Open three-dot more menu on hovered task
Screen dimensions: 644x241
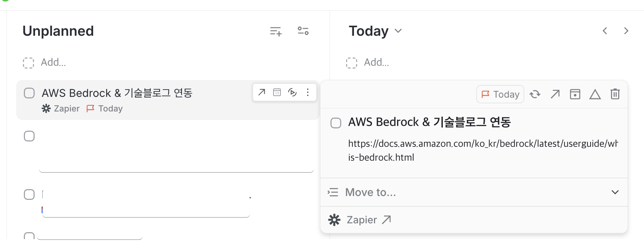point(308,92)
